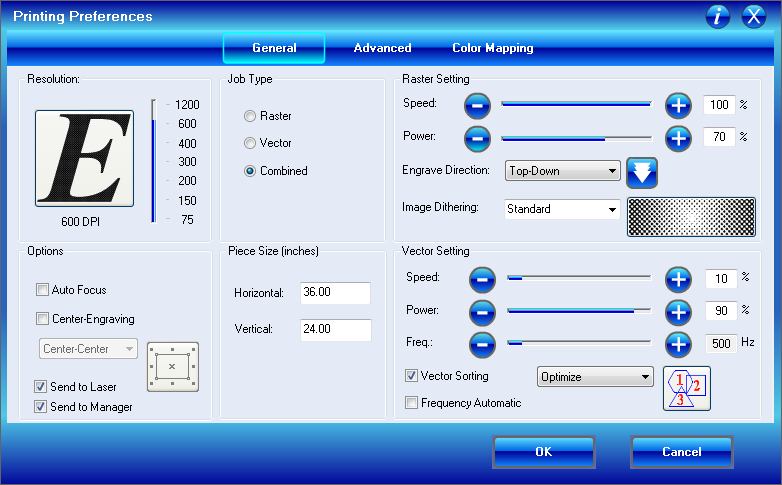782x485 pixels.
Task: Click the resolution E preview image
Action: click(x=84, y=158)
